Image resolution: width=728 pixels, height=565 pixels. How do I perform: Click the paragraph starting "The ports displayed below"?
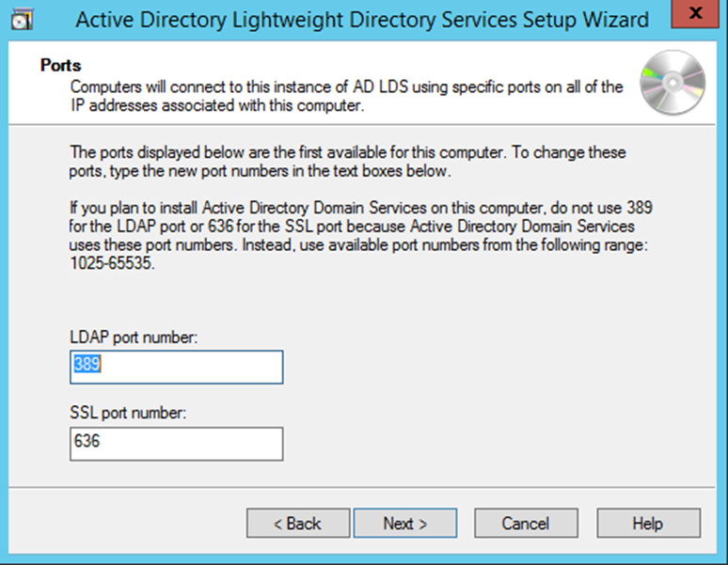coord(348,160)
